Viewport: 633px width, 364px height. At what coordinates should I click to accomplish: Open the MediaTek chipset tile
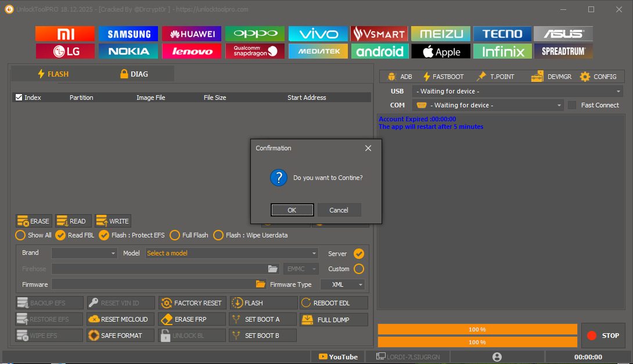tap(318, 51)
